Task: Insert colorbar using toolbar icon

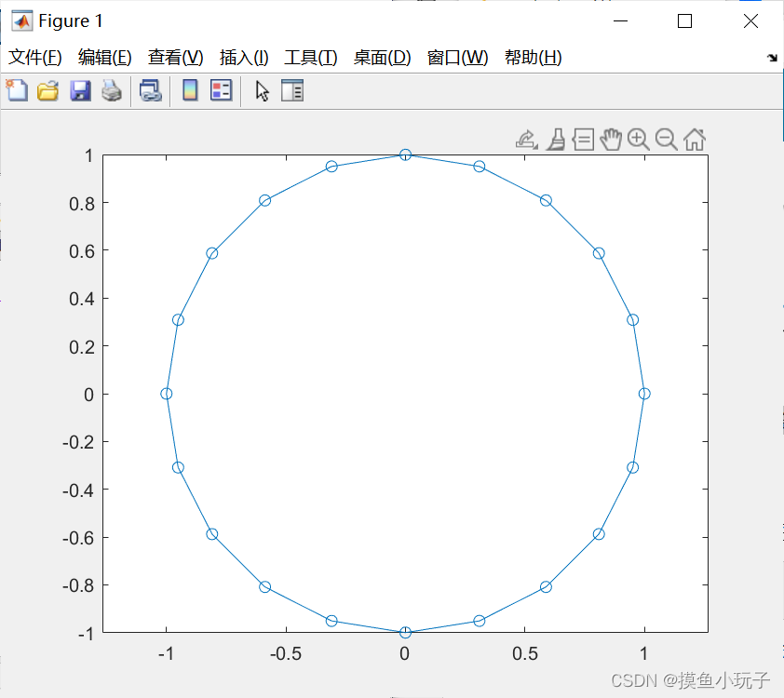Action: click(x=190, y=91)
